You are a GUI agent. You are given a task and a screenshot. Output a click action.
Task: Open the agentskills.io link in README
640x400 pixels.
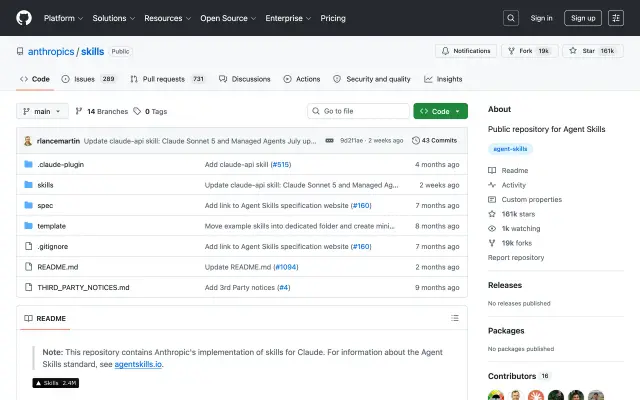138,364
